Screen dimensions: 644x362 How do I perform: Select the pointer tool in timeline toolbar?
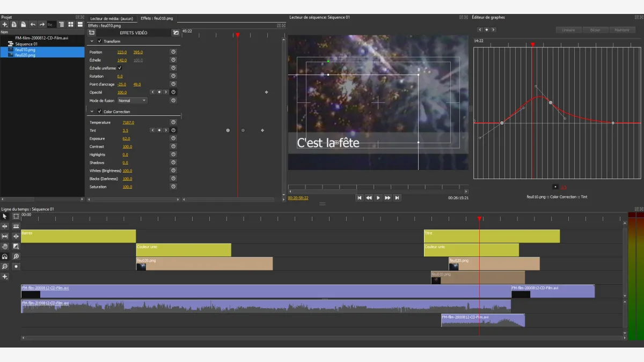coord(5,216)
